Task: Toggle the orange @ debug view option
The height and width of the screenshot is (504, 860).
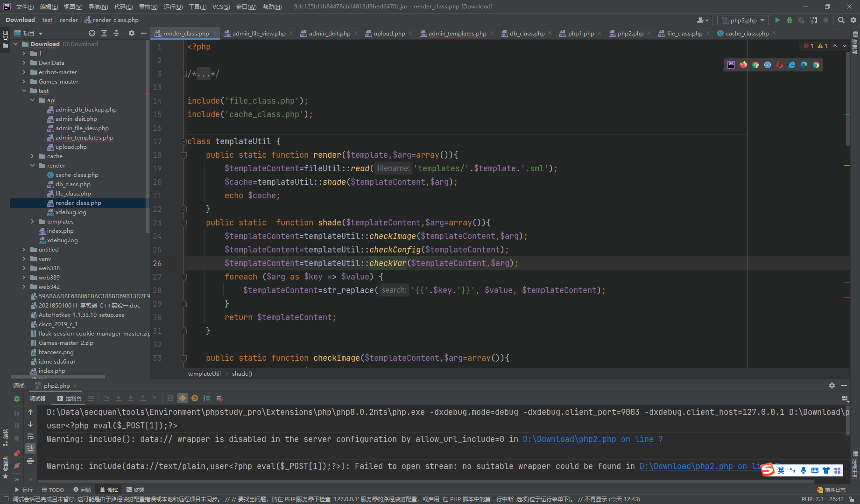Action: [195, 398]
